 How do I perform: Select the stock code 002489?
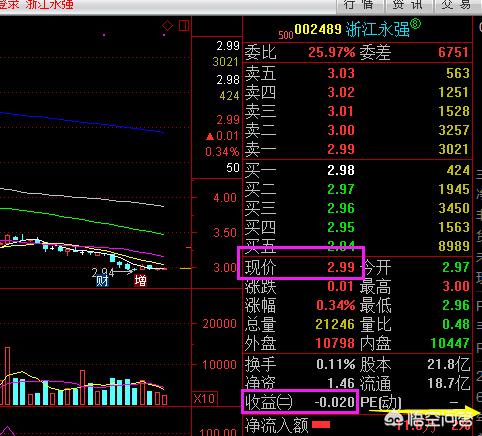point(318,29)
